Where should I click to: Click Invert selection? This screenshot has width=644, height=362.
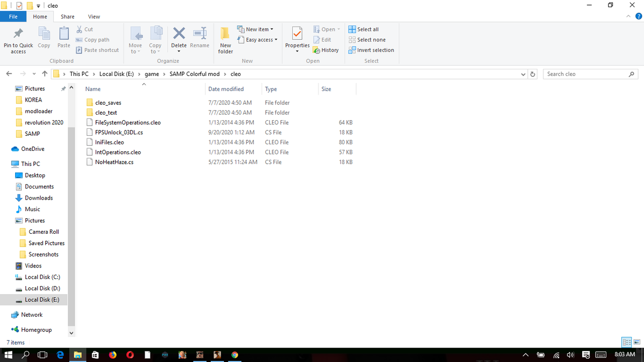coord(371,50)
